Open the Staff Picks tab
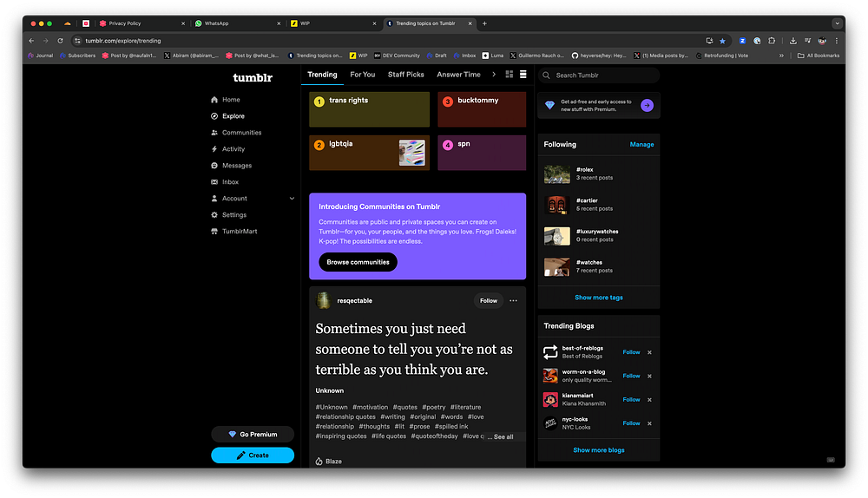Image resolution: width=868 pixels, height=498 pixels. [x=405, y=75]
